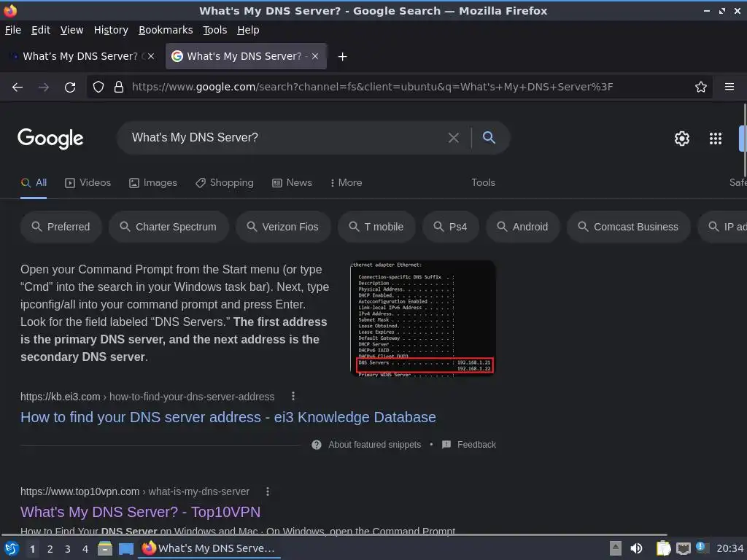The image size is (747, 560).
Task: Open Google quick settings gear
Action: coord(682,139)
